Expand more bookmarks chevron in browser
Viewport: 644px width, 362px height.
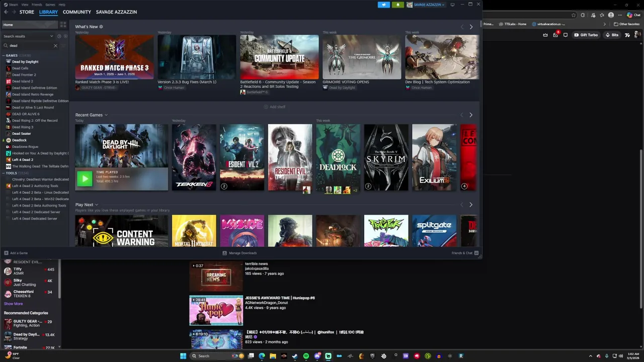coord(605,24)
